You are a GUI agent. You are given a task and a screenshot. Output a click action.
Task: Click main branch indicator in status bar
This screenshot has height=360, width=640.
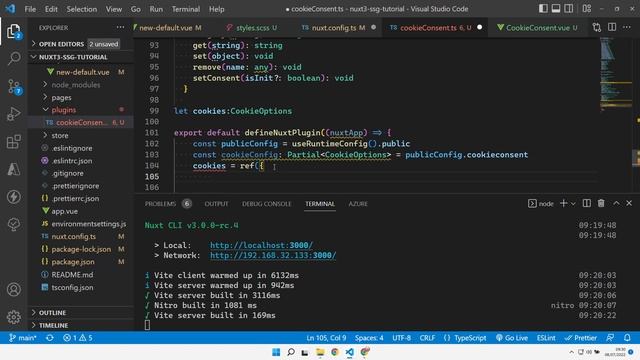pos(23,338)
